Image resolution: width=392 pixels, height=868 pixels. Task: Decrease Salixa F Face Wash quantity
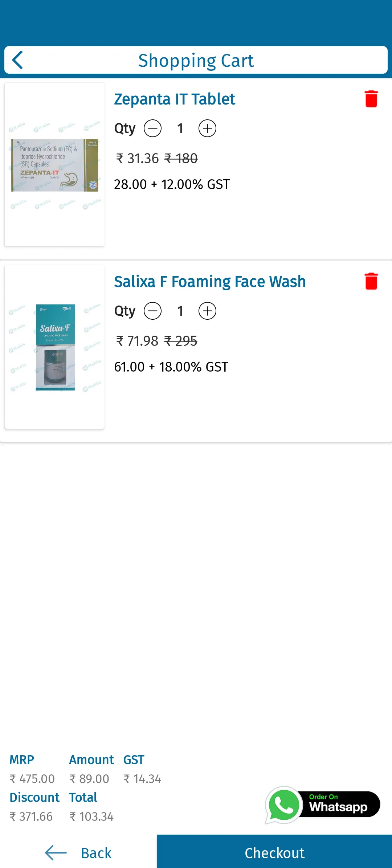pos(153,311)
